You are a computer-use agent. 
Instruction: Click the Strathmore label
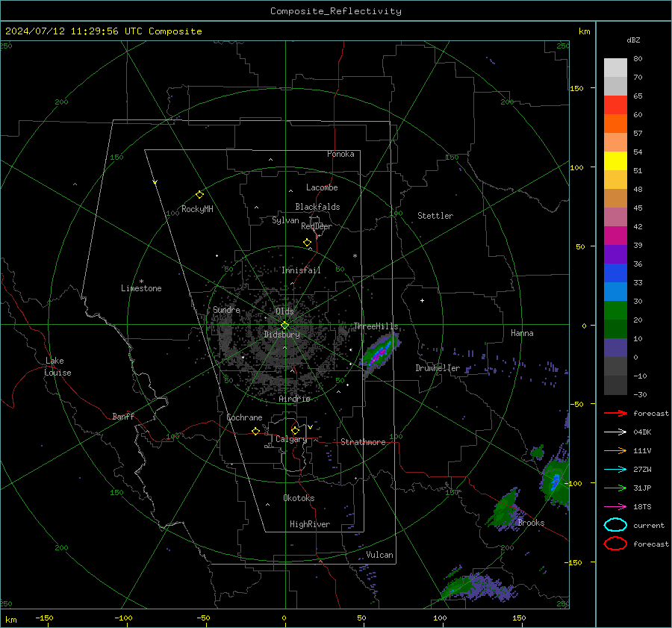tap(363, 442)
